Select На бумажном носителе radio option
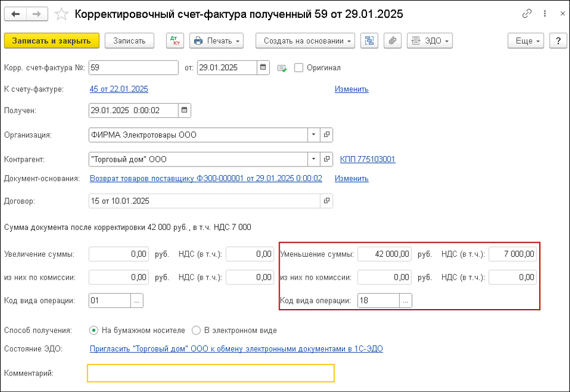Viewport: 570px width, 392px height. pos(94,331)
